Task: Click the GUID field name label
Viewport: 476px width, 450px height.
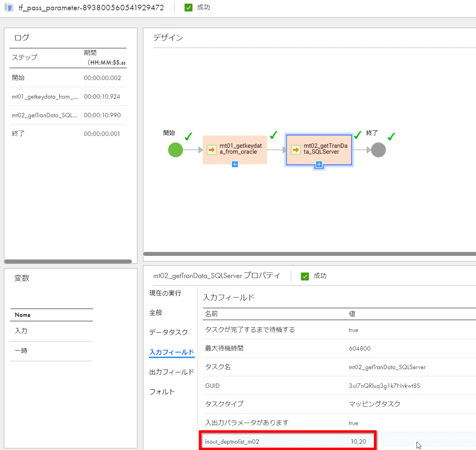Action: tap(212, 386)
